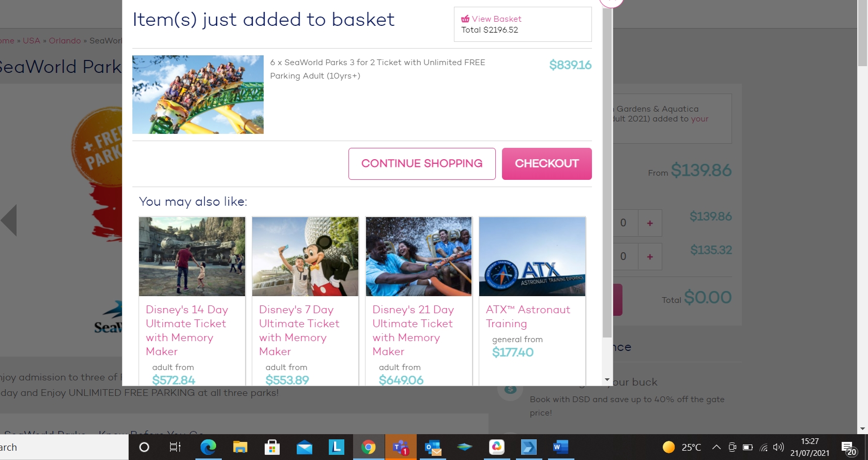The height and width of the screenshot is (460, 868).
Task: Click the CONTINUE SHOPPING button
Action: 422,164
